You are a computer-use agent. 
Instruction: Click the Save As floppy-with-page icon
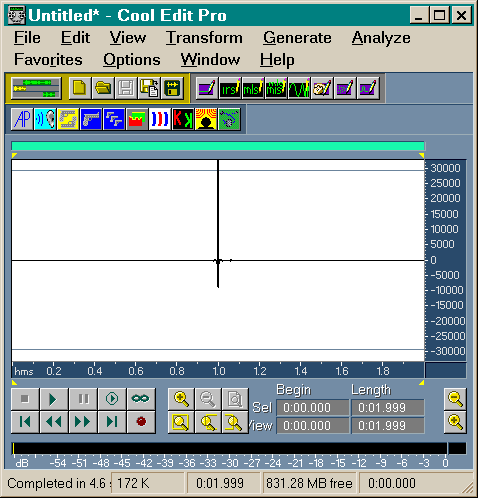click(149, 88)
